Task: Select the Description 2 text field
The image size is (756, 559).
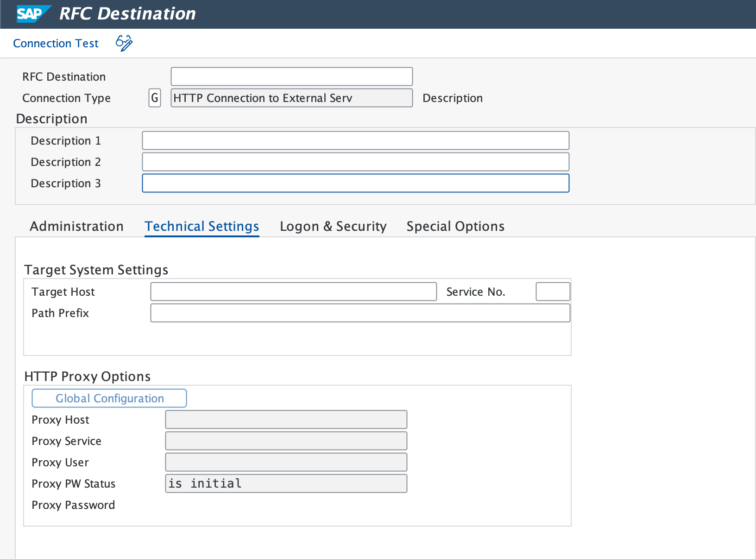Action: point(355,161)
